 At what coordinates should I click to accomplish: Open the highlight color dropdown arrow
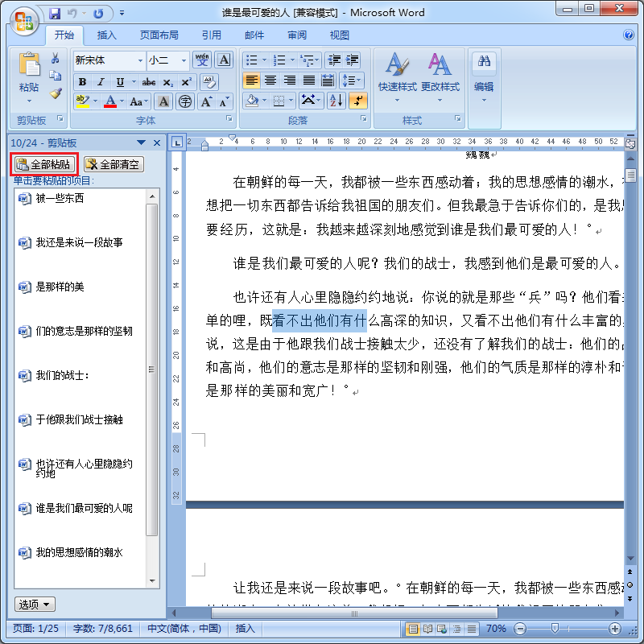pyautogui.click(x=95, y=101)
